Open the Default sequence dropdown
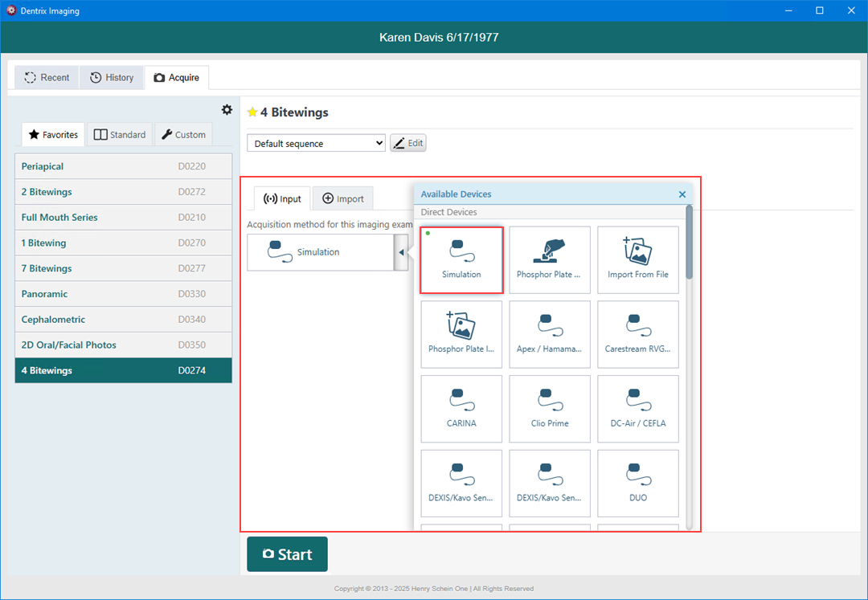Image resolution: width=868 pixels, height=600 pixels. click(x=316, y=144)
